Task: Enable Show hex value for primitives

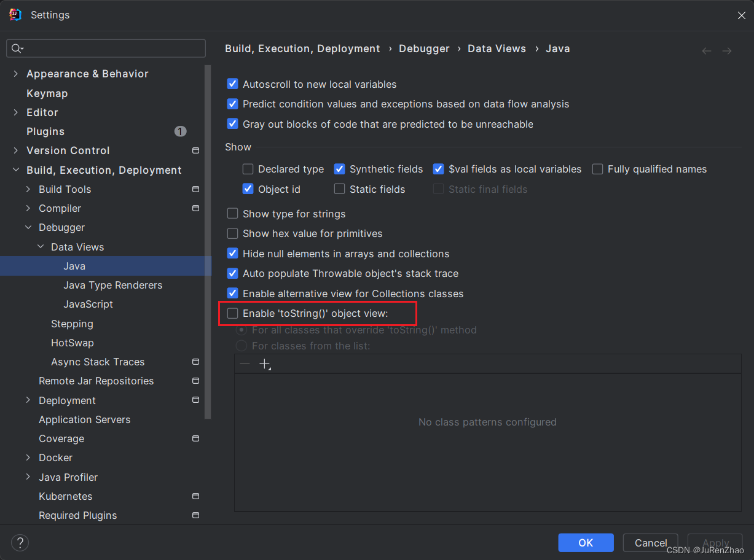Action: point(232,233)
